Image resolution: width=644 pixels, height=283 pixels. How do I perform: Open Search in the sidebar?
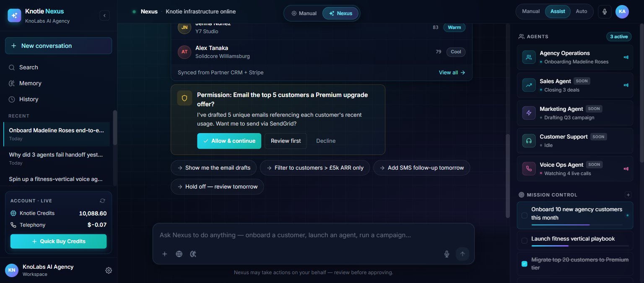point(58,67)
